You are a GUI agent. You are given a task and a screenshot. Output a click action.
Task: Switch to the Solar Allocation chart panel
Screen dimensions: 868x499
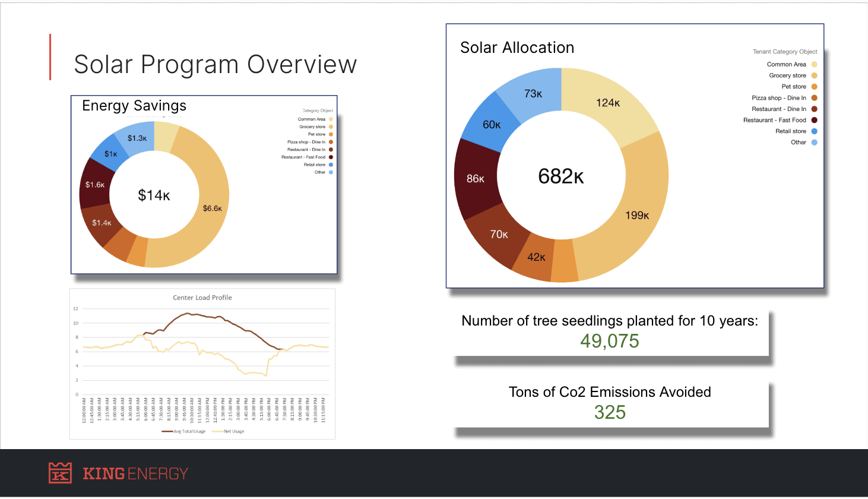(517, 48)
